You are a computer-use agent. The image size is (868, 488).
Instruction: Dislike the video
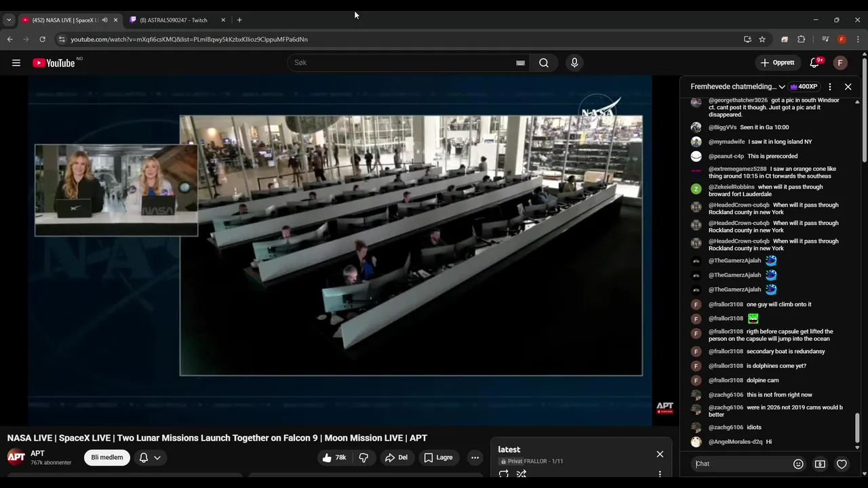click(363, 457)
